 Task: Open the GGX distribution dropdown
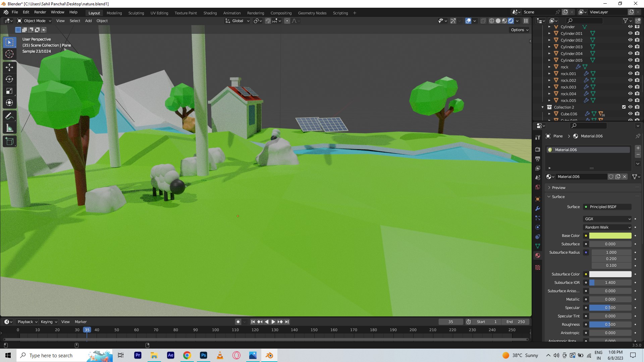607,219
